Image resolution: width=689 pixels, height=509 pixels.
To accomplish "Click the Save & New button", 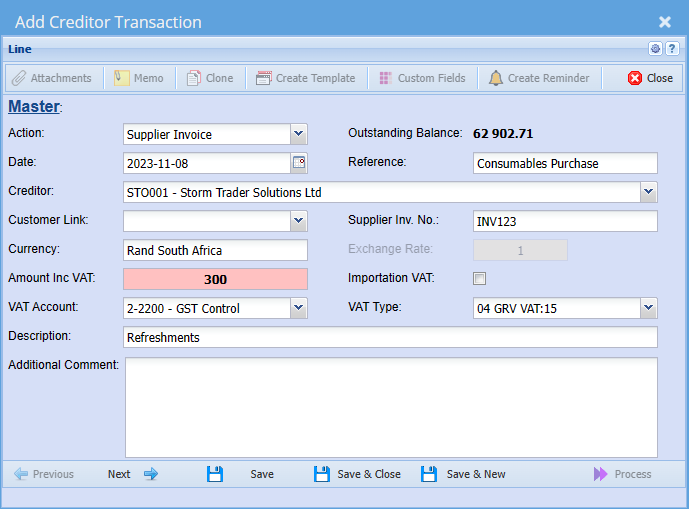I will (x=464, y=474).
